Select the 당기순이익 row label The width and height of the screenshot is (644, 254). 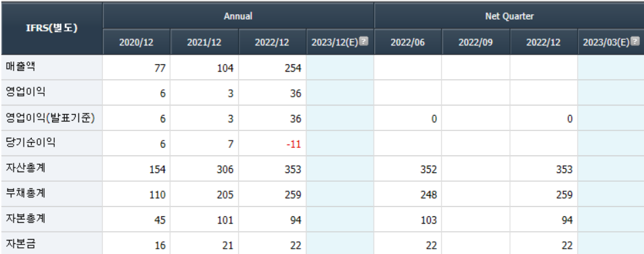(x=31, y=143)
